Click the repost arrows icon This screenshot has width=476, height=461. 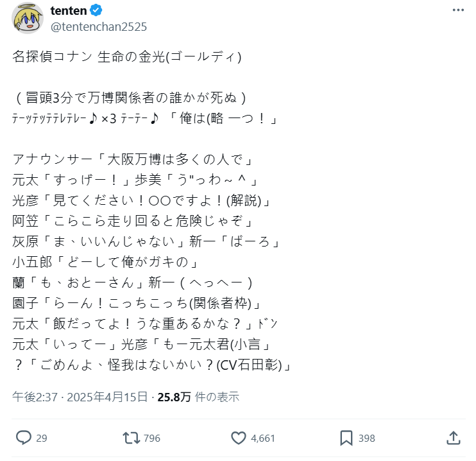click(x=131, y=438)
